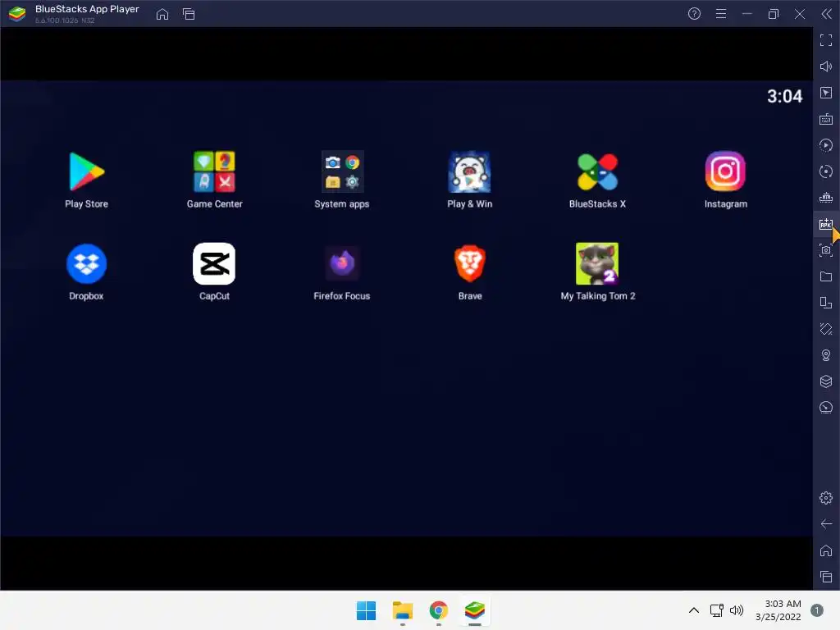The height and width of the screenshot is (630, 840).
Task: Click the network icon in system tray
Action: (717, 610)
